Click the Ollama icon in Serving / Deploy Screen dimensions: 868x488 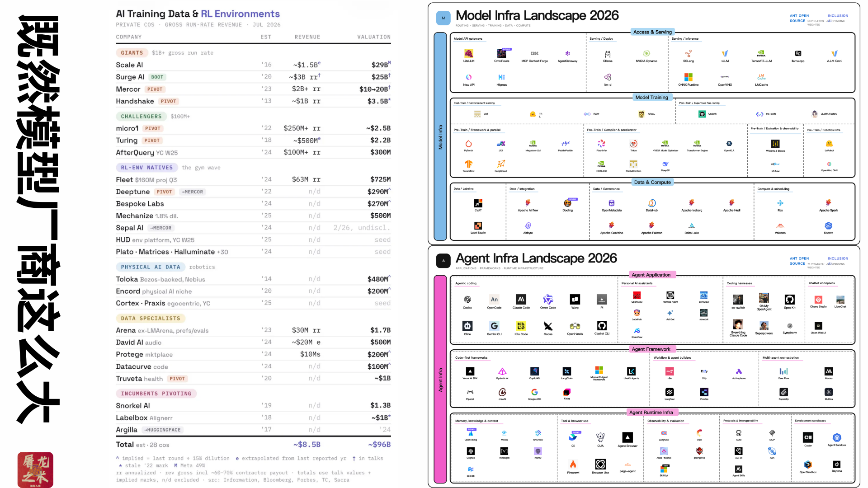pyautogui.click(x=608, y=54)
